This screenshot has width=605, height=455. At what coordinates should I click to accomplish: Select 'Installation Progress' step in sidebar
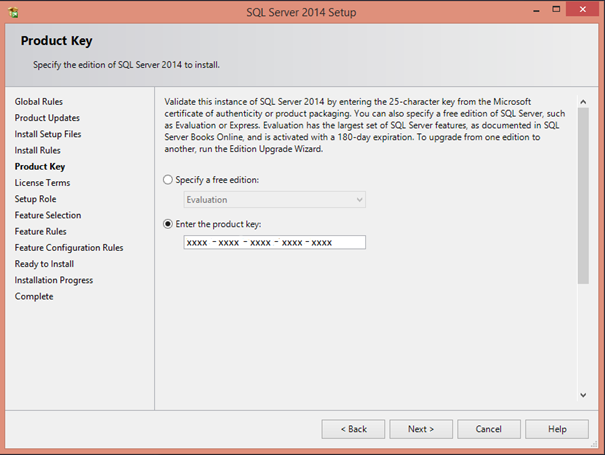coord(54,280)
